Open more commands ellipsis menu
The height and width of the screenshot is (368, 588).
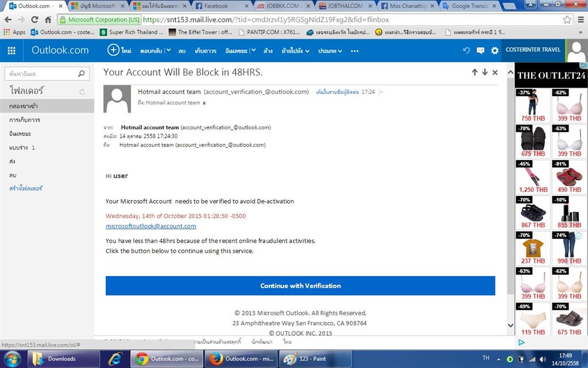354,51
